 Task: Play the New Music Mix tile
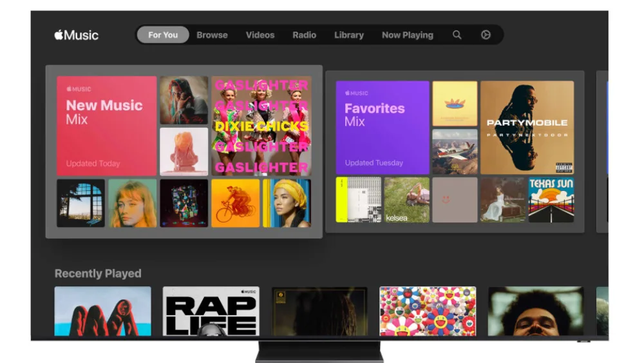click(107, 126)
